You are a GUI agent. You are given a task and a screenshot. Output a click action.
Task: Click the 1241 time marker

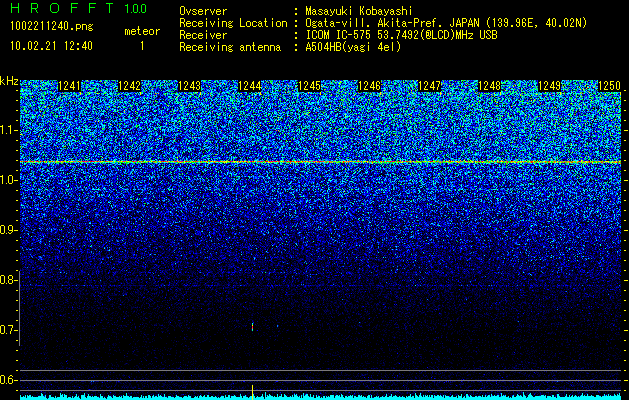point(69,86)
